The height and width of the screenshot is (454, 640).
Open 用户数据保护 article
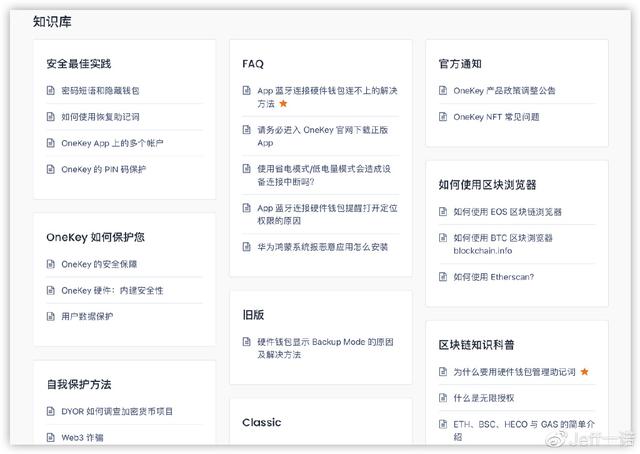(x=87, y=316)
